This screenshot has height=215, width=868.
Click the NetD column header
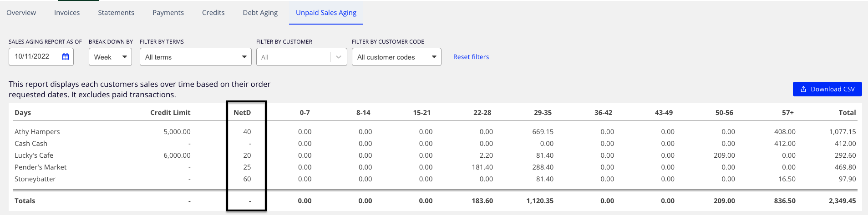click(242, 113)
